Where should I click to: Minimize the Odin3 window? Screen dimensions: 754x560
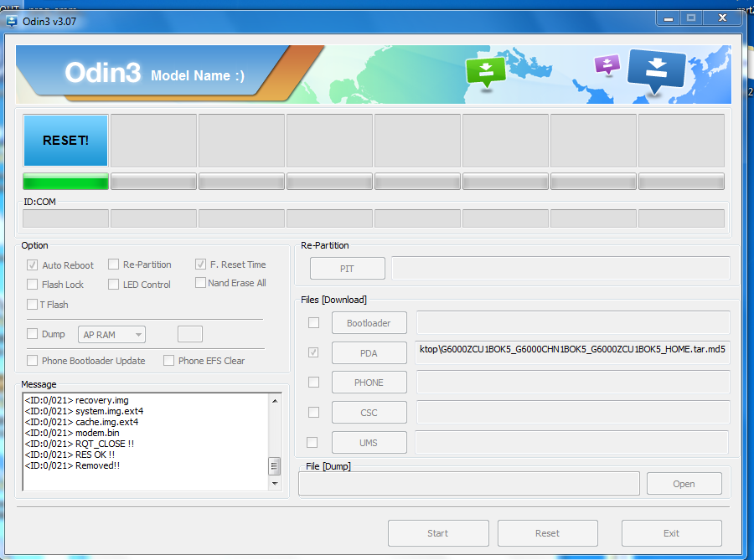pos(668,18)
